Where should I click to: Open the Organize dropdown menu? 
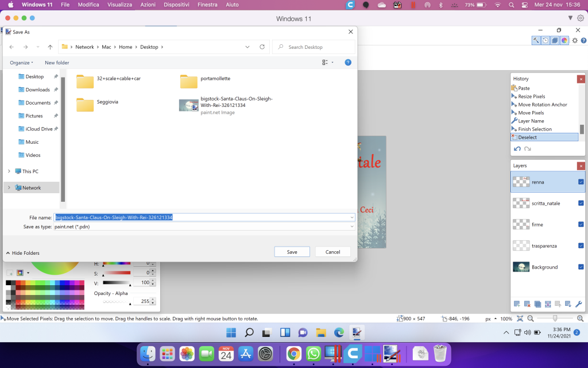click(x=21, y=63)
